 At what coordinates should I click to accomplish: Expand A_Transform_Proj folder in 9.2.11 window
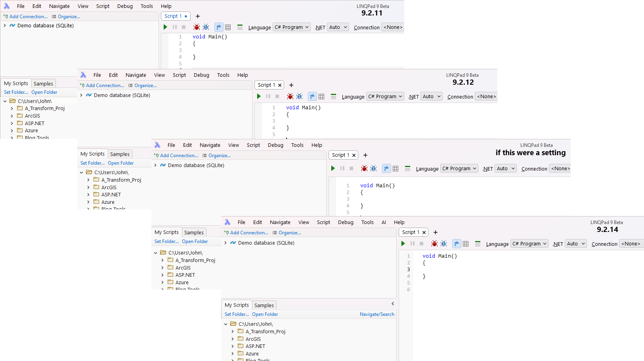pyautogui.click(x=12, y=108)
